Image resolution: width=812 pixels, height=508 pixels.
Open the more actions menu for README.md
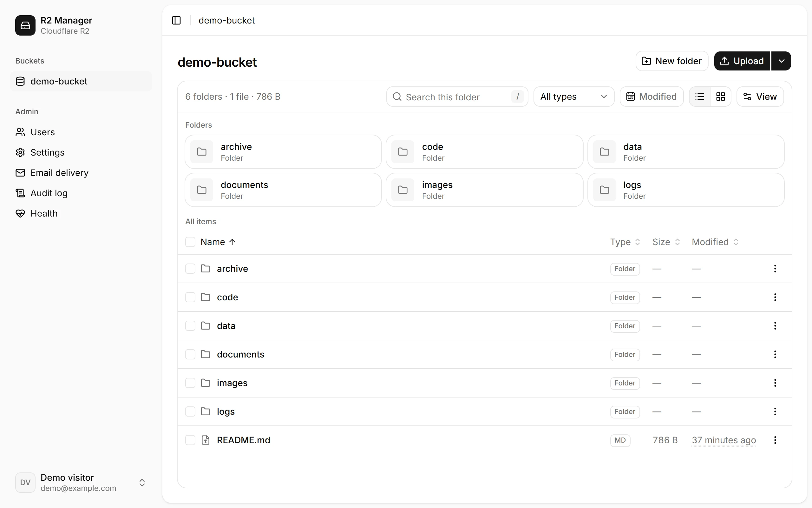tap(775, 440)
